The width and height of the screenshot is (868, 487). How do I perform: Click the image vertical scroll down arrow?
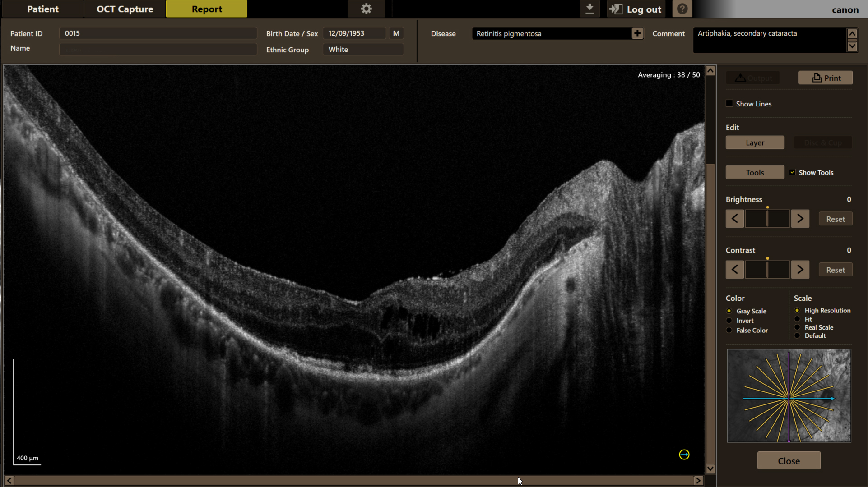[710, 469]
